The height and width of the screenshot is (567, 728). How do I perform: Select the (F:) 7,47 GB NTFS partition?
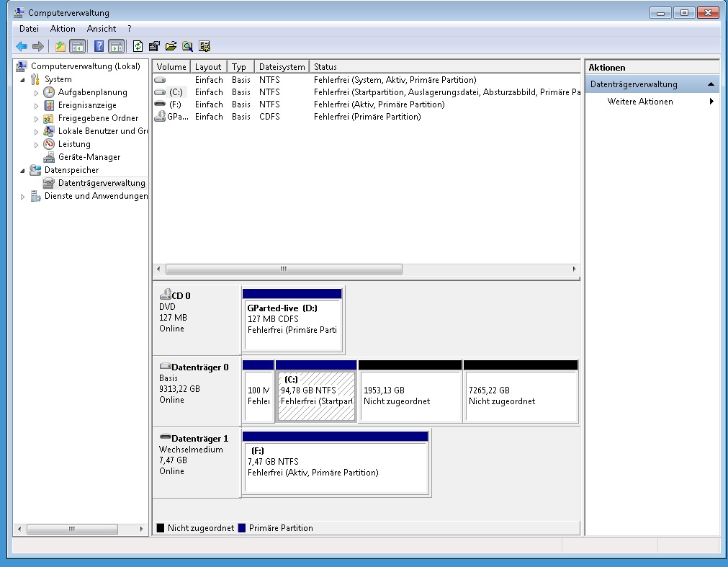tap(336, 463)
